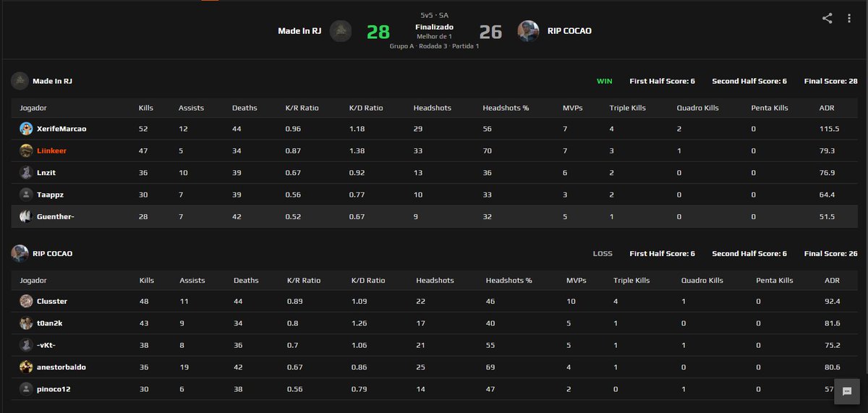Click Headshots % header in Made In RJ table
The width and height of the screenshot is (868, 413).
pos(506,108)
